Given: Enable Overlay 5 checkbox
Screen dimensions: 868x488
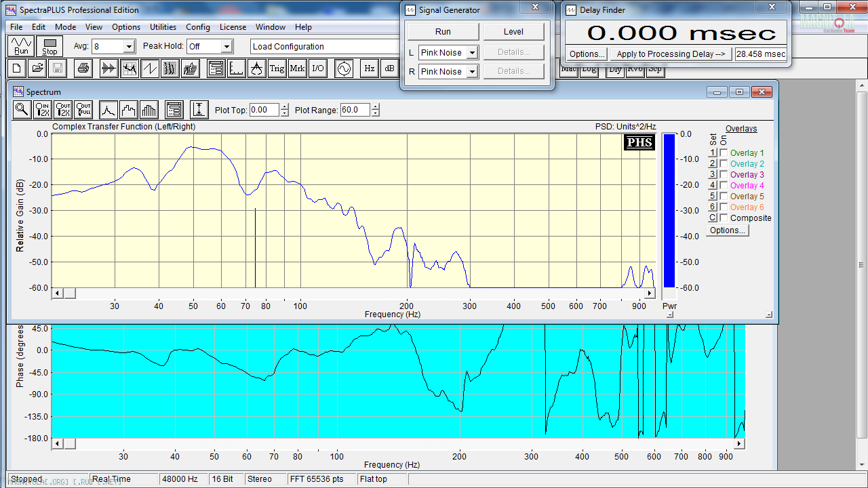Looking at the screenshot, I should (x=724, y=197).
